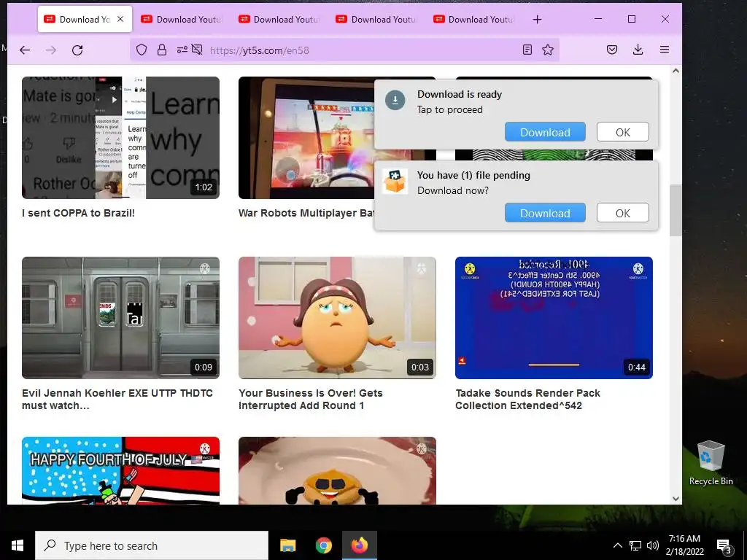The width and height of the screenshot is (747, 560).
Task: Toggle reader view icon
Action: (x=527, y=50)
